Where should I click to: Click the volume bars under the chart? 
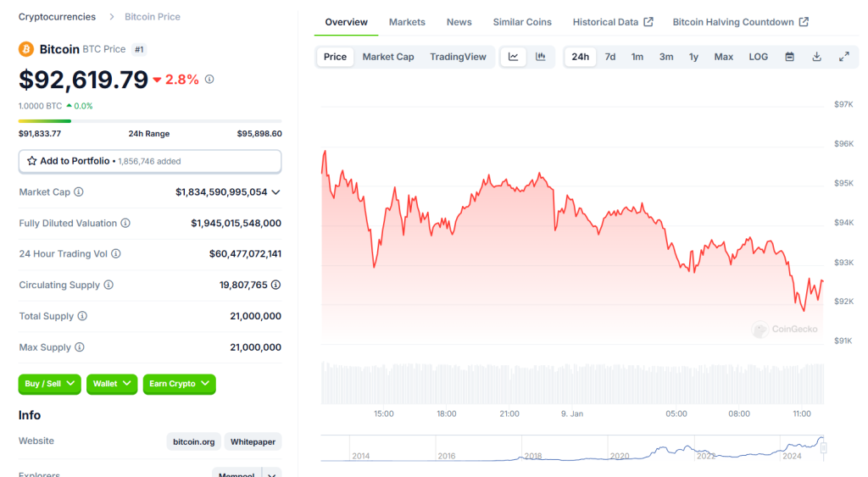coord(572,384)
